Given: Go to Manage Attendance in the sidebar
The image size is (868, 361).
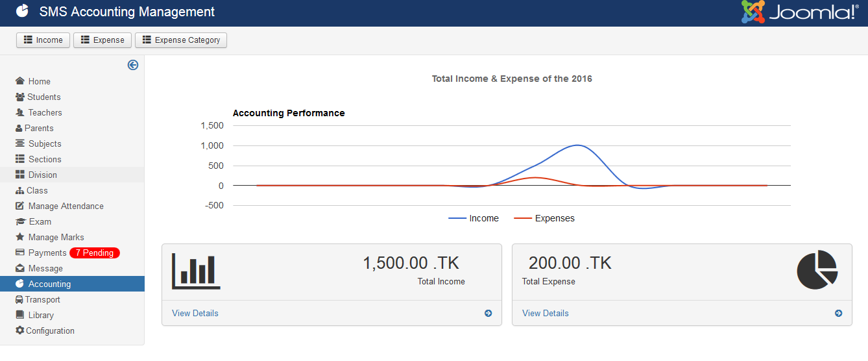Looking at the screenshot, I should [x=66, y=206].
